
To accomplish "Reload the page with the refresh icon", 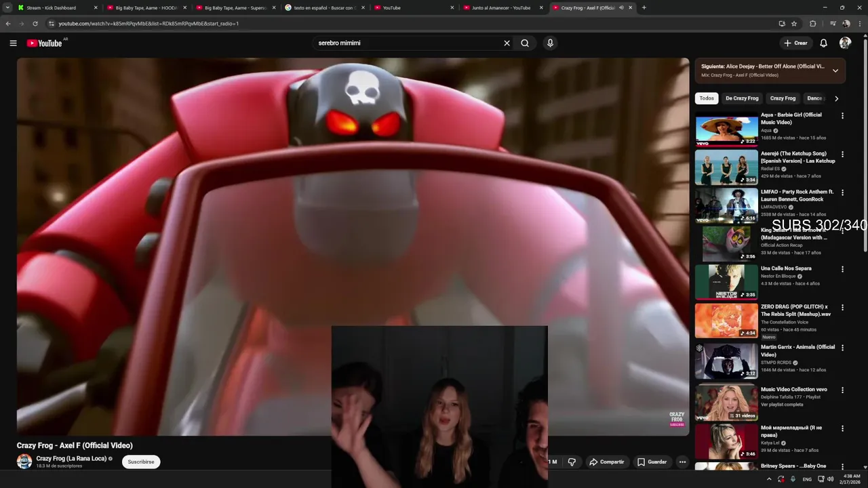I will pos(35,24).
